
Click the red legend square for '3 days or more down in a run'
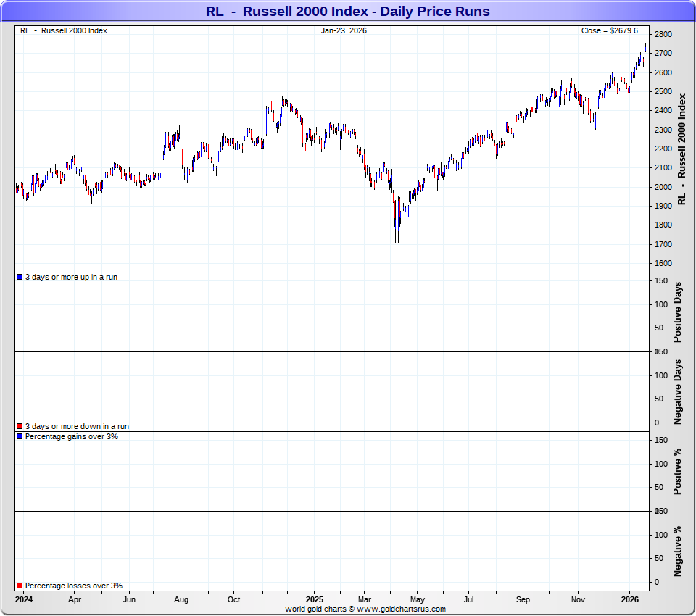[x=20, y=426]
